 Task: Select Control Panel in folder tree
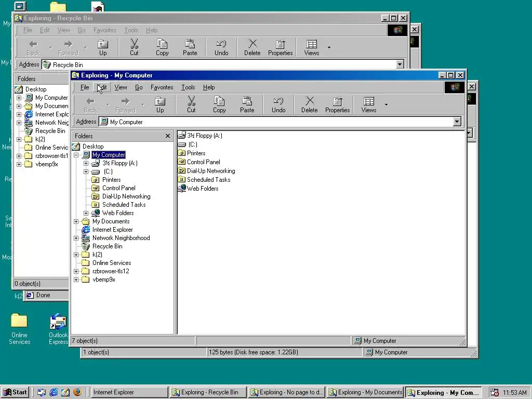coord(119,188)
